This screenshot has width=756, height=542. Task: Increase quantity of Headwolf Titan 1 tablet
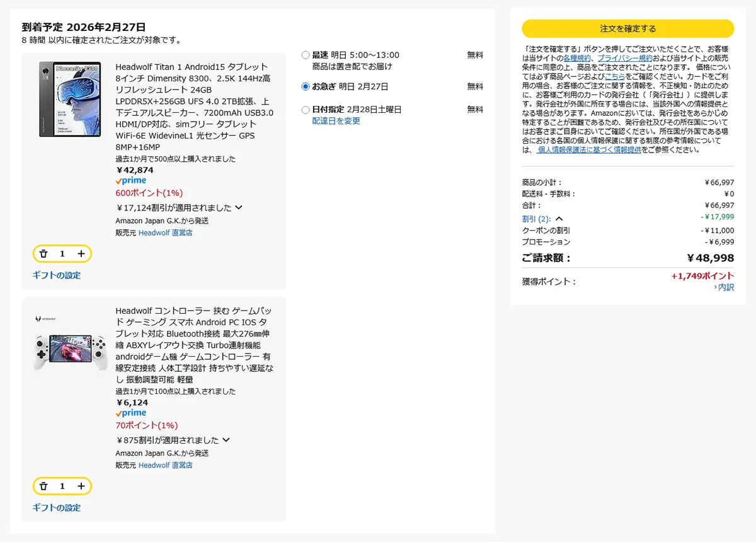pos(81,253)
